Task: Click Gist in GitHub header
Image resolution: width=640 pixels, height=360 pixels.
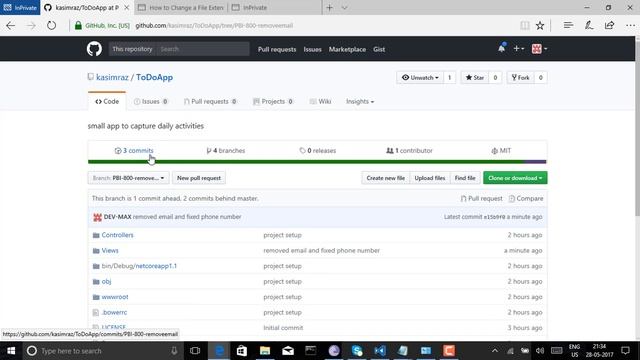Action: click(x=379, y=49)
